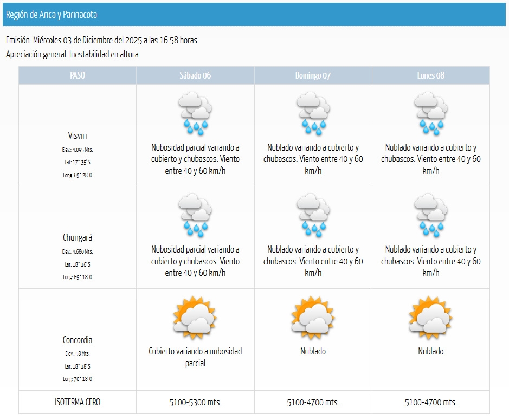
Task: Click the Domingo 07 column header
Action: tap(313, 75)
